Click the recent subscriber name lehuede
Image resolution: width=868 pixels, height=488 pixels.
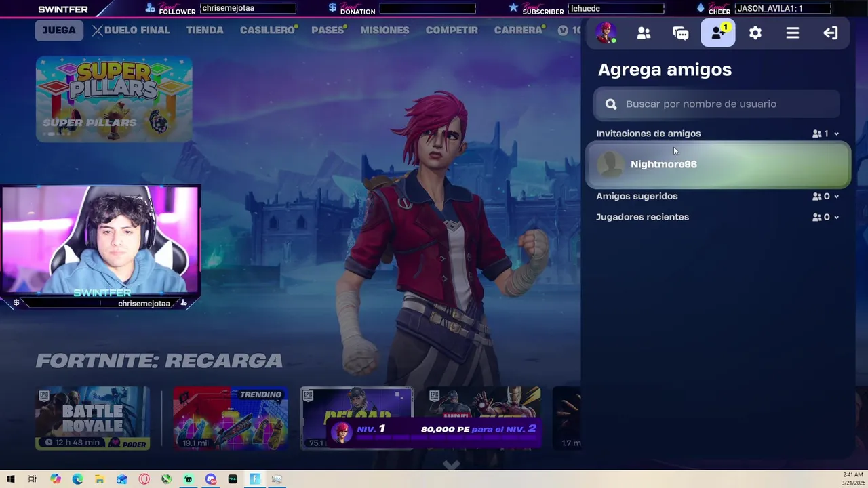(616, 9)
